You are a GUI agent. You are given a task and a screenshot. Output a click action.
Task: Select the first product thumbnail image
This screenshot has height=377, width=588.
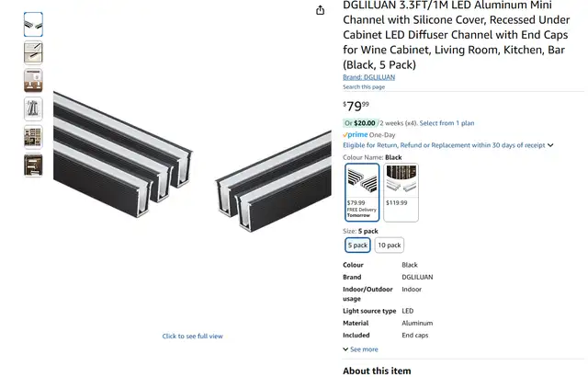tap(33, 25)
